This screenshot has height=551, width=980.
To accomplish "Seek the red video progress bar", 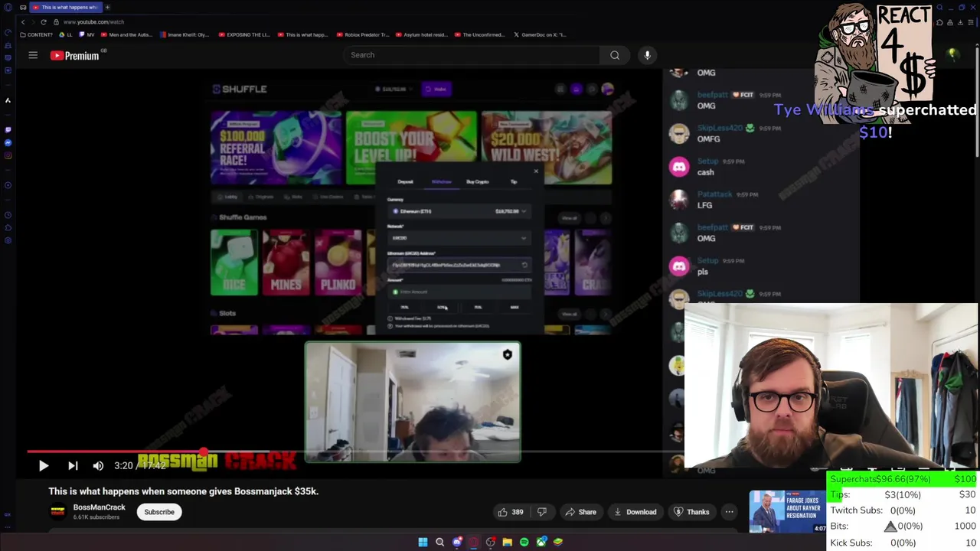I will click(x=115, y=452).
